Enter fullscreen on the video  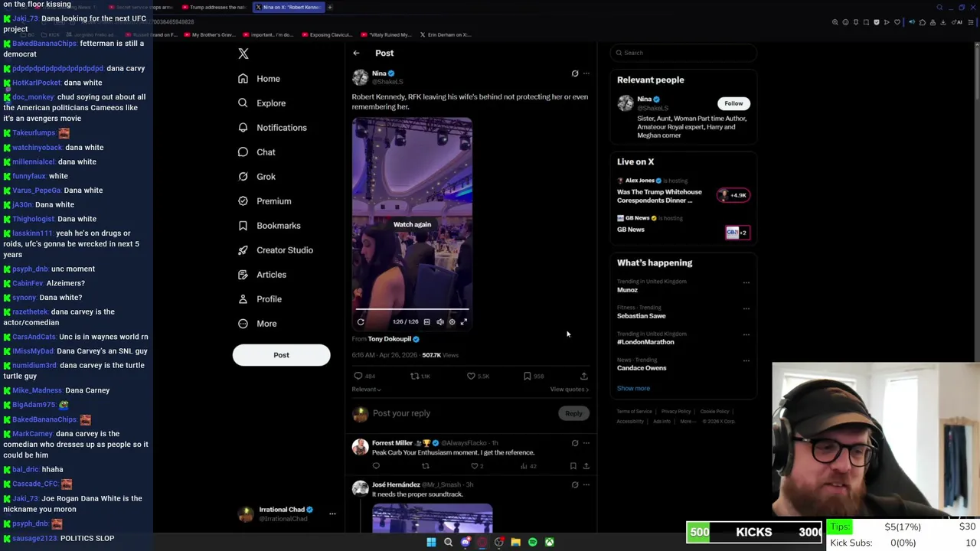[464, 322]
